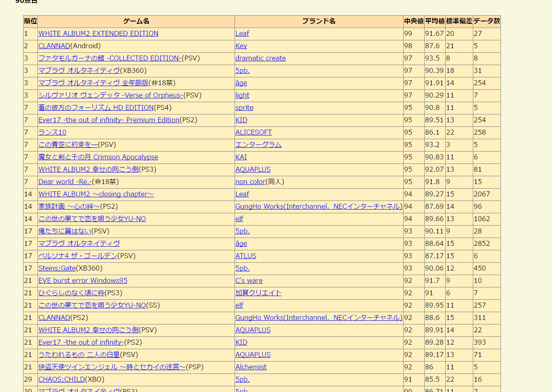The image size is (552, 392).
Task: Click the ランス10 game title
Action: [x=52, y=133]
